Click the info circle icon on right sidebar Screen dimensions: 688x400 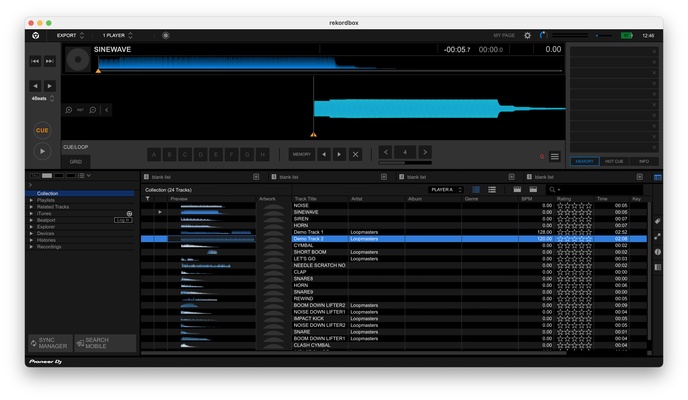point(657,252)
